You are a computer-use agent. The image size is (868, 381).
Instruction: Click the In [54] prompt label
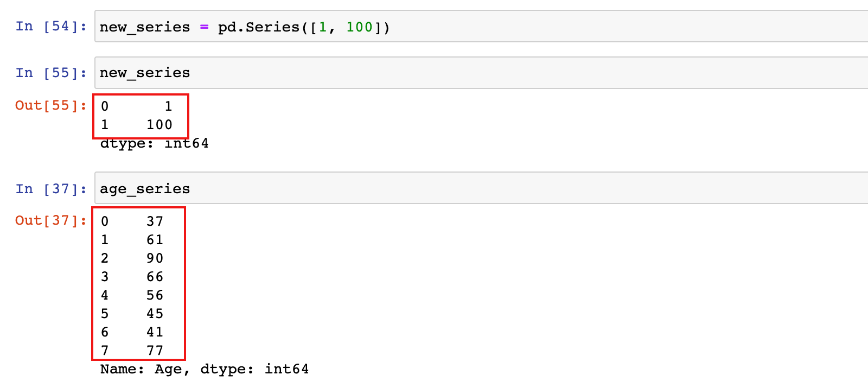pos(51,26)
